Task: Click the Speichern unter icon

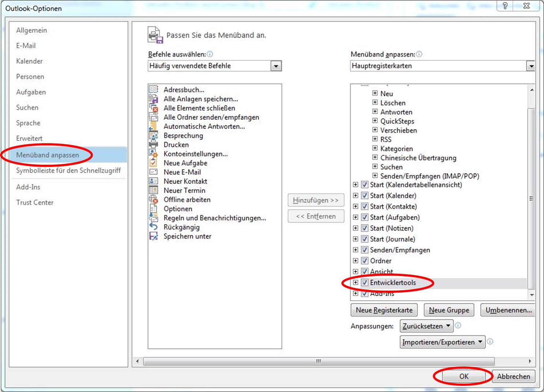Action: pyautogui.click(x=153, y=236)
